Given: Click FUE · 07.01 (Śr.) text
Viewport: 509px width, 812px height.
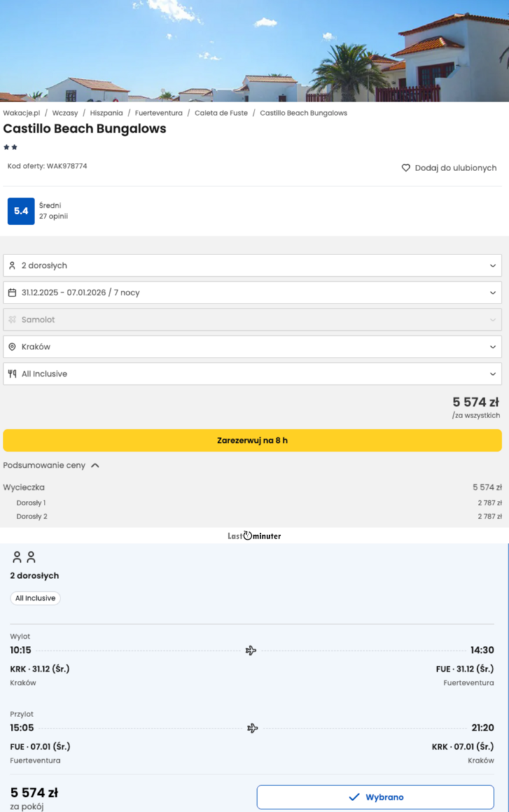Looking at the screenshot, I should 40,746.
